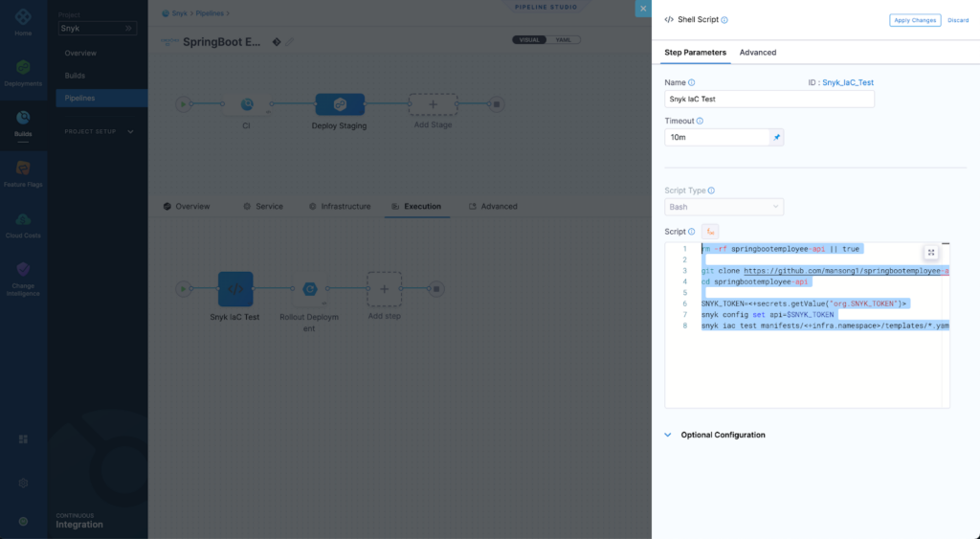Click the github URL in script line 3
This screenshot has width=980, height=539.
846,271
